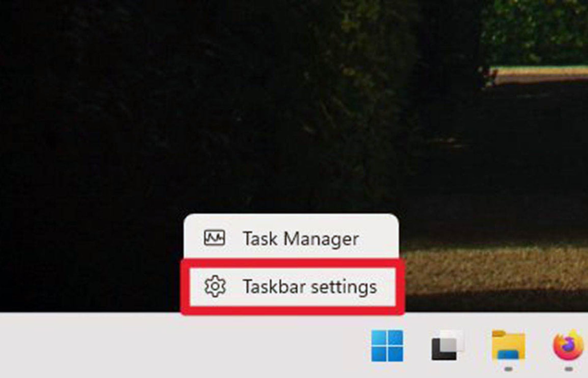Image resolution: width=588 pixels, height=378 pixels.
Task: Open the Windows Start menu
Action: (x=387, y=346)
